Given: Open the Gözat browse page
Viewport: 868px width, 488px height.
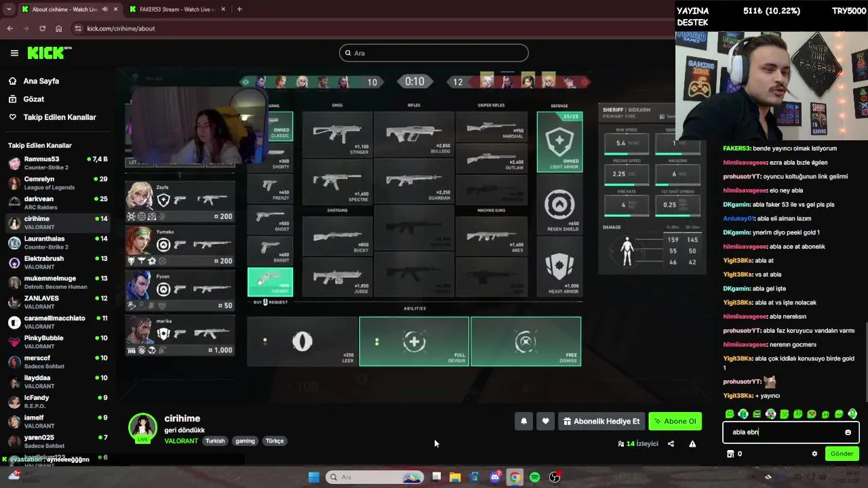Looking at the screenshot, I should (x=33, y=99).
